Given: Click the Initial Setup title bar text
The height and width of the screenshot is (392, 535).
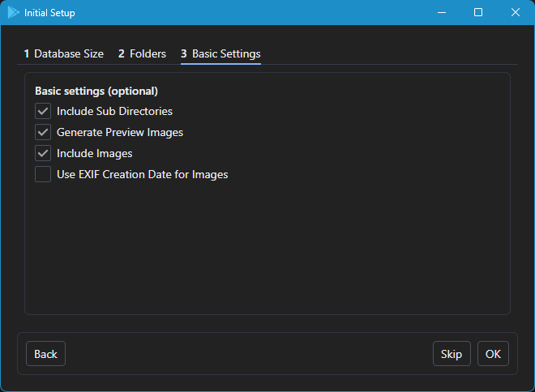Looking at the screenshot, I should coord(49,13).
